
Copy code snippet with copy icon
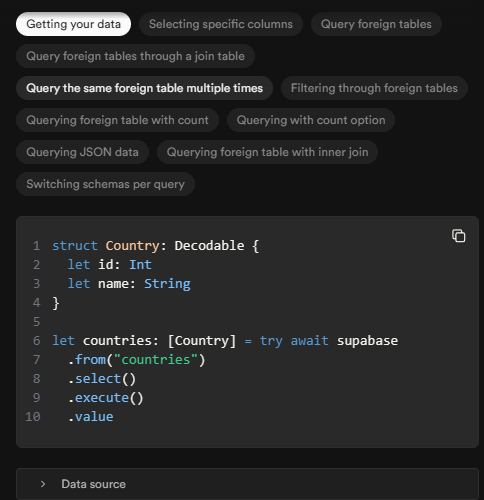(459, 235)
